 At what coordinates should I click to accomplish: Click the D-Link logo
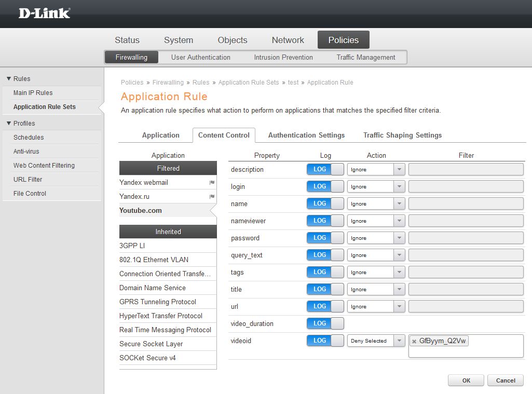pos(44,13)
